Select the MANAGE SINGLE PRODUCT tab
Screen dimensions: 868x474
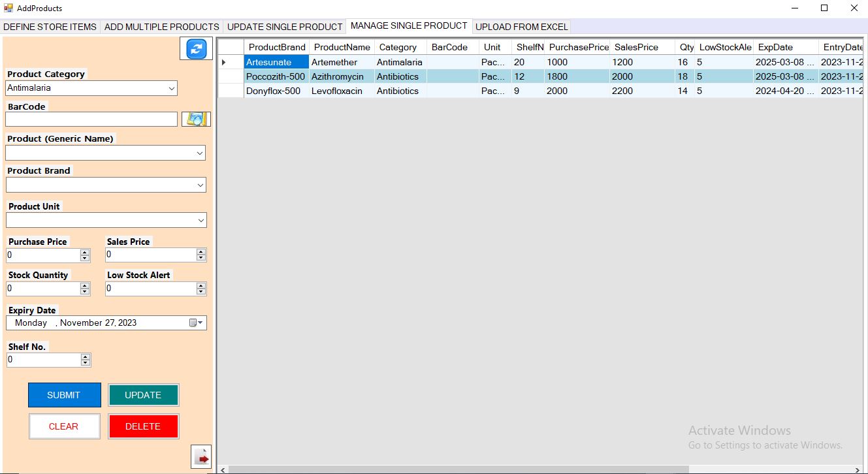[409, 26]
